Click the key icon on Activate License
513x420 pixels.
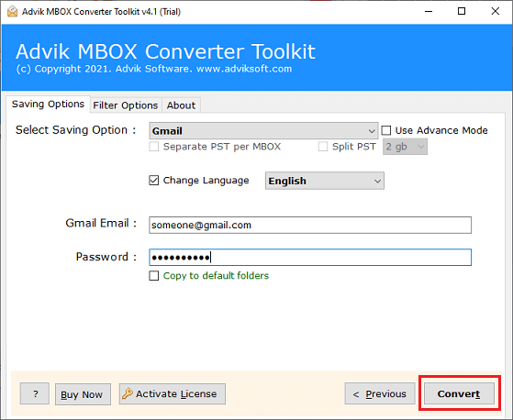(x=127, y=393)
